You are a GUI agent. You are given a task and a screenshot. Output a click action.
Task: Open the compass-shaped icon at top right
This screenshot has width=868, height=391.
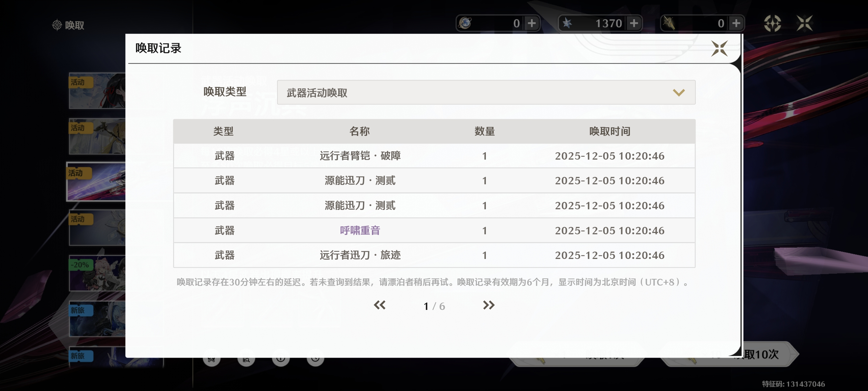[x=772, y=23]
